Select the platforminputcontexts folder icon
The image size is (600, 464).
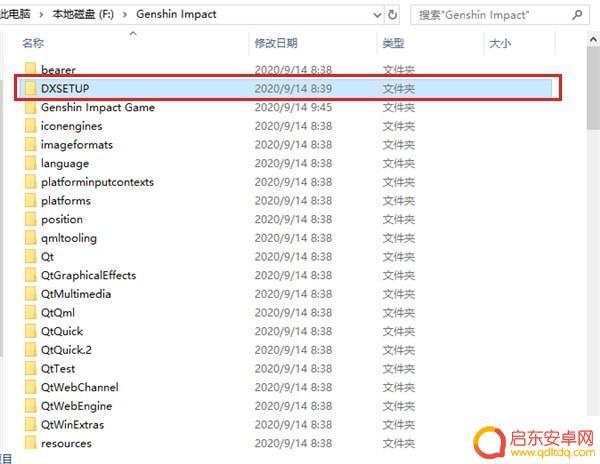tap(30, 182)
